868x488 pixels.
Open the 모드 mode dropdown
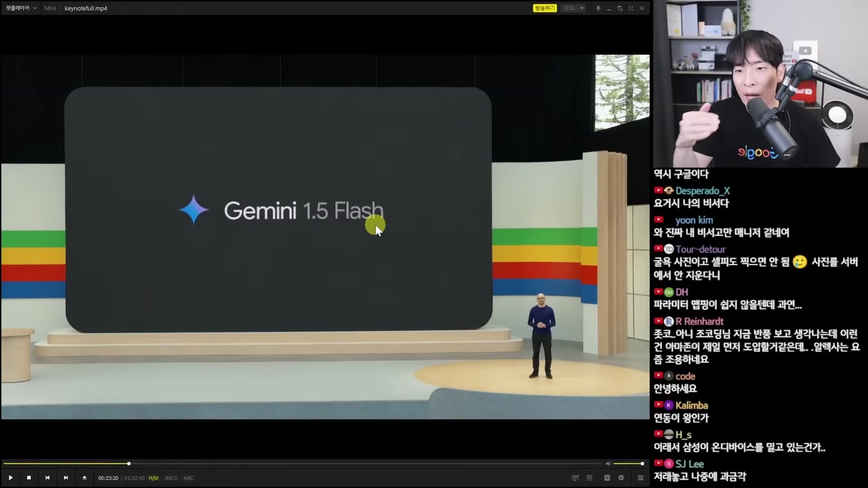point(573,8)
